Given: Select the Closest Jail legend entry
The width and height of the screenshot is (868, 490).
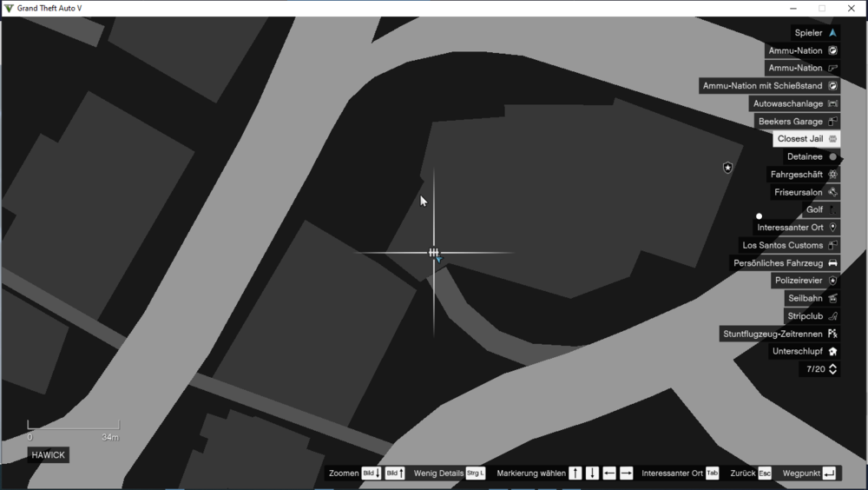Looking at the screenshot, I should [806, 139].
